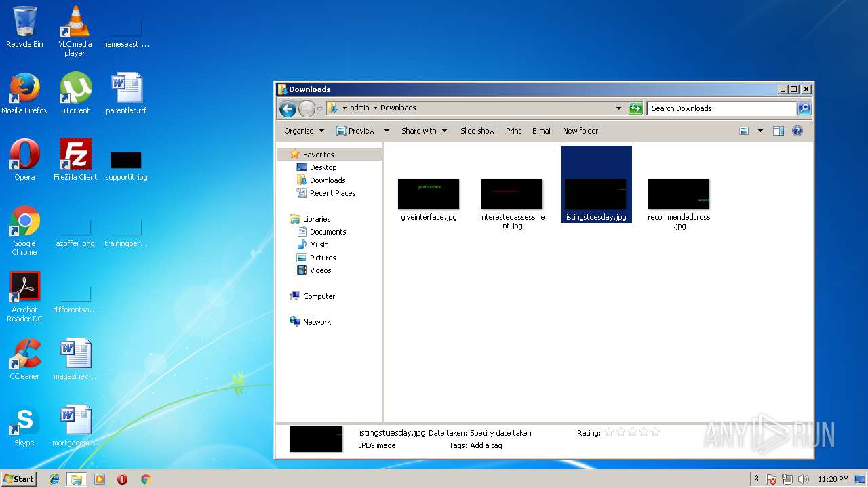This screenshot has width=868, height=488.
Task: Go back using Explorer back arrow
Action: [288, 108]
